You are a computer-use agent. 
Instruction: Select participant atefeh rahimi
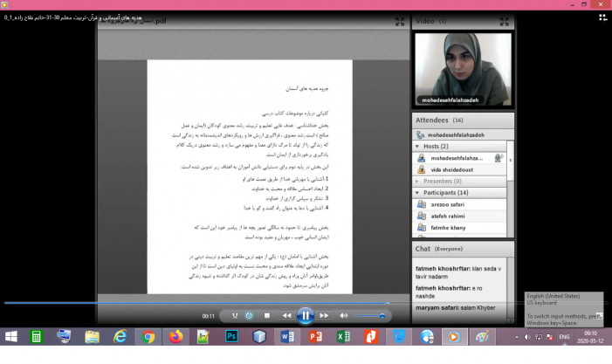459,216
